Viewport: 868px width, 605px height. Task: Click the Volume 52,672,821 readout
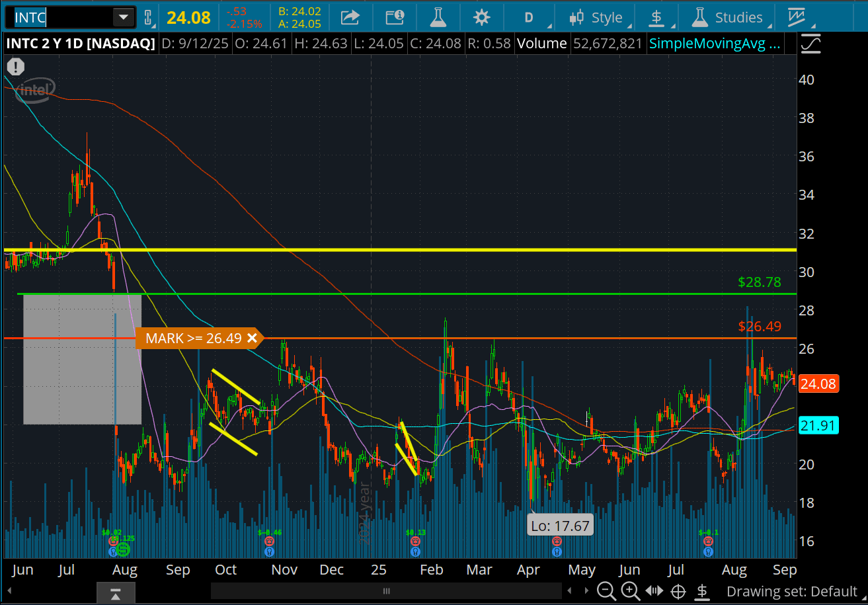(x=580, y=44)
